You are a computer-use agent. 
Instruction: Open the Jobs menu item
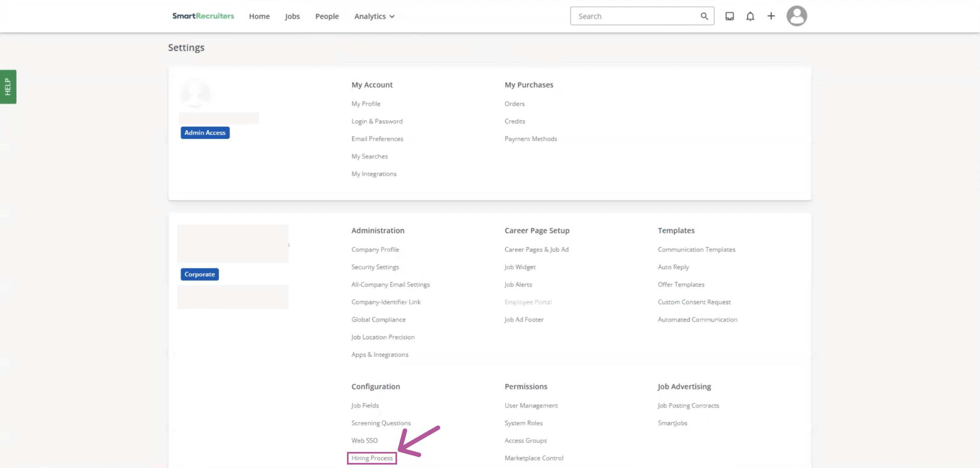[292, 16]
